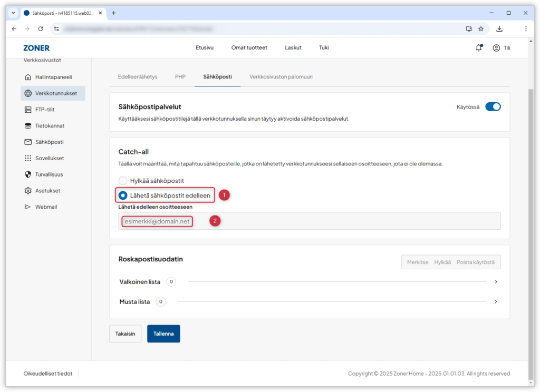This screenshot has width=540, height=392.
Task: Launch Webmail from the sidebar
Action: click(45, 207)
